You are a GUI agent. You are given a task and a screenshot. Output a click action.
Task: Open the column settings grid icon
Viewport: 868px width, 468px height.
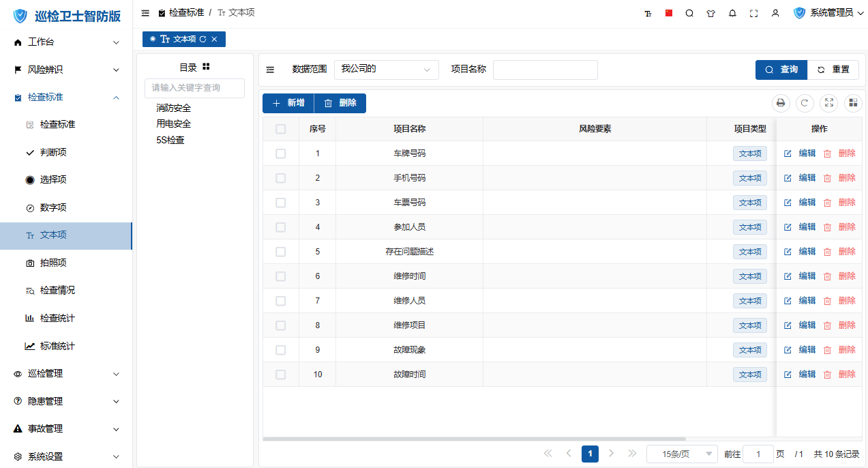point(853,103)
